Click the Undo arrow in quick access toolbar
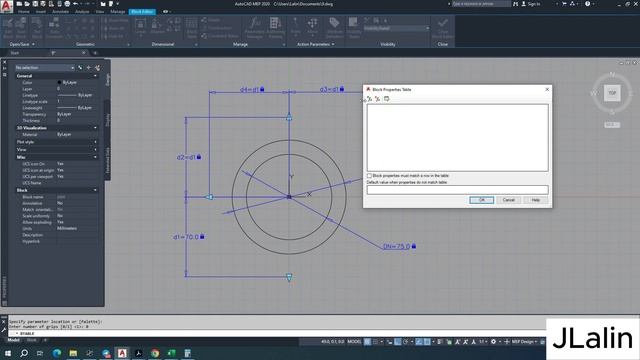Viewport: 640px width, 360px height. point(76,4)
